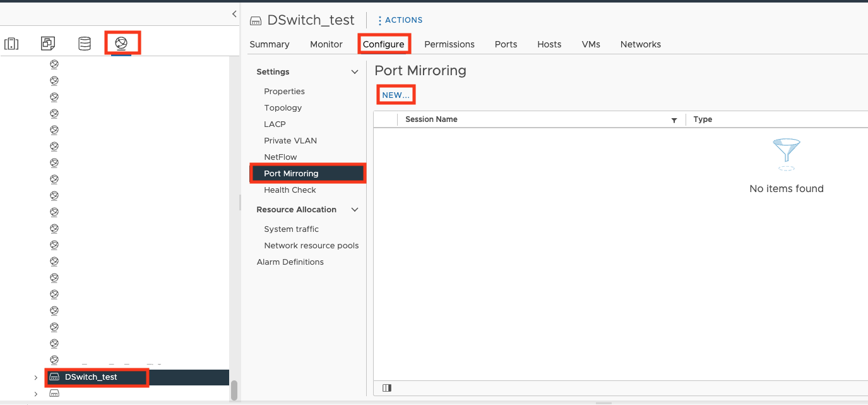Image resolution: width=868 pixels, height=405 pixels.
Task: Open the Hosts and Clusters inventory view
Action: click(x=11, y=44)
